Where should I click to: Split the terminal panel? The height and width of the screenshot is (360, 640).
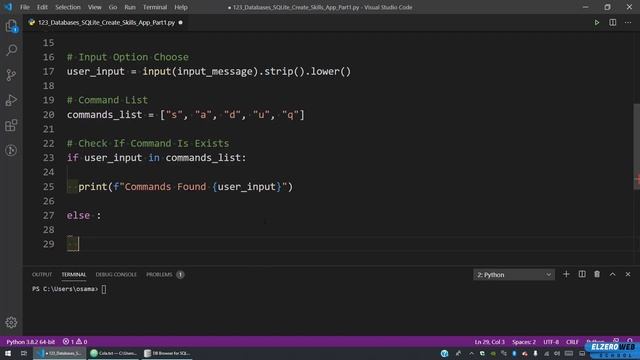(582, 274)
